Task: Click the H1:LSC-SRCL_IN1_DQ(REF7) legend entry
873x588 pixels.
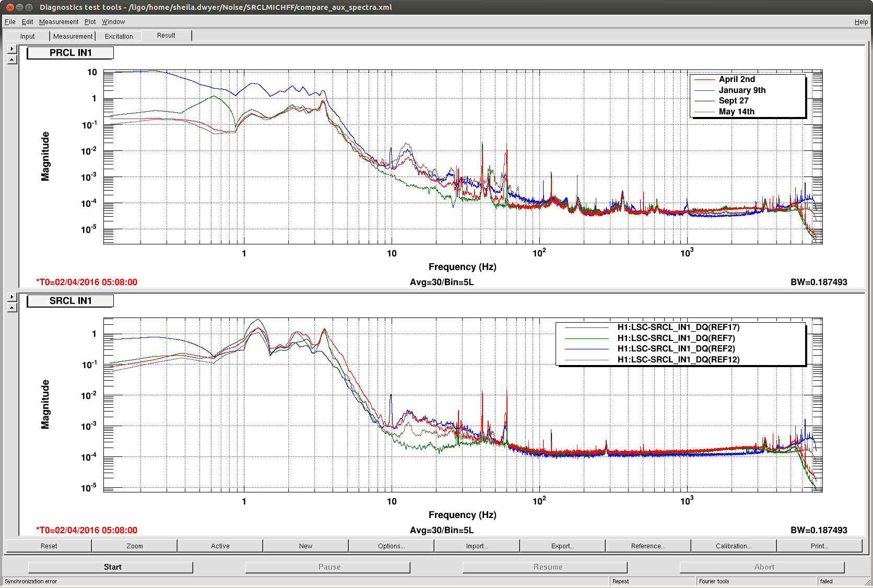Action: point(676,338)
